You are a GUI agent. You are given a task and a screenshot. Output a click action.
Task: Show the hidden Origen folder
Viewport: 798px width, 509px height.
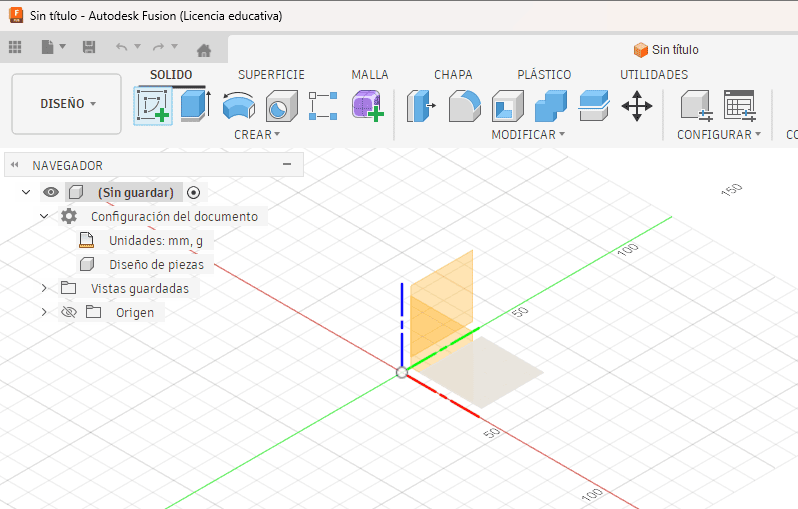coord(69,312)
